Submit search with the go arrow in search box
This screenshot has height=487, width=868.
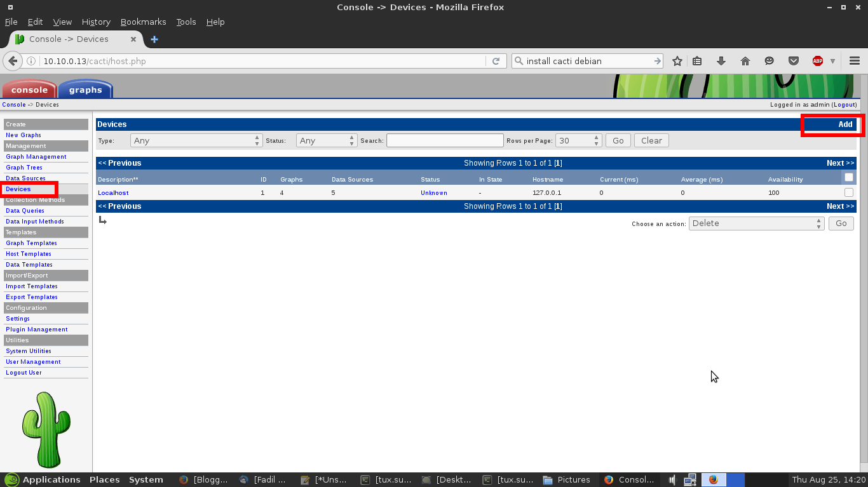point(658,61)
